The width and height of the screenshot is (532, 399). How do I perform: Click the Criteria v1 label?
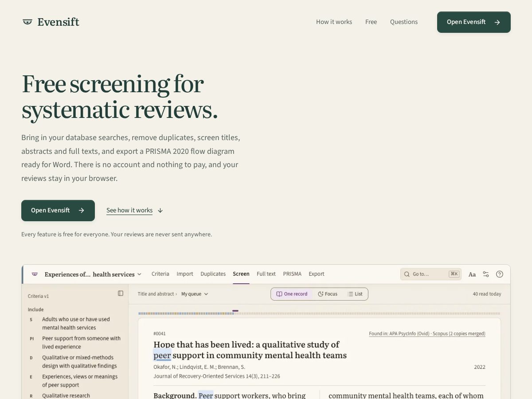pyautogui.click(x=38, y=296)
